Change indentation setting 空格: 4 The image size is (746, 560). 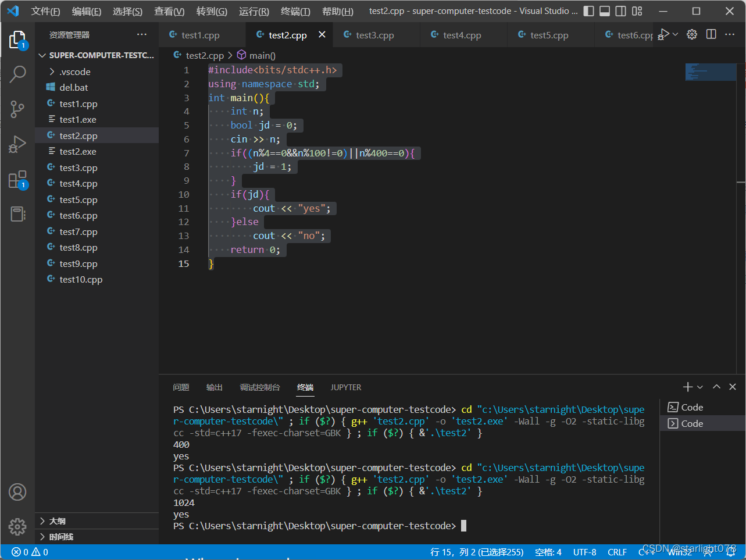tap(548, 552)
